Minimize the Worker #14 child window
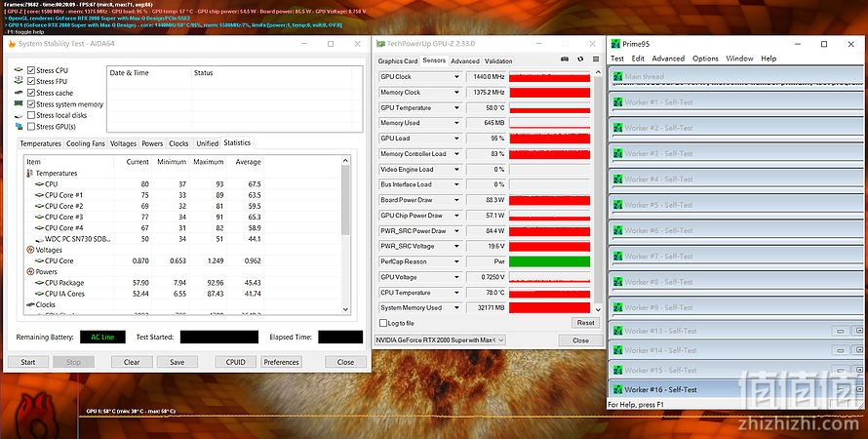The image size is (868, 439). tap(841, 350)
